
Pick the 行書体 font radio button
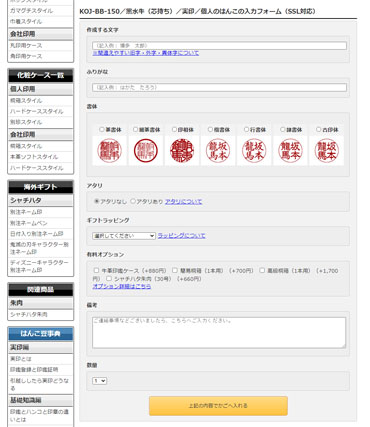[246, 129]
